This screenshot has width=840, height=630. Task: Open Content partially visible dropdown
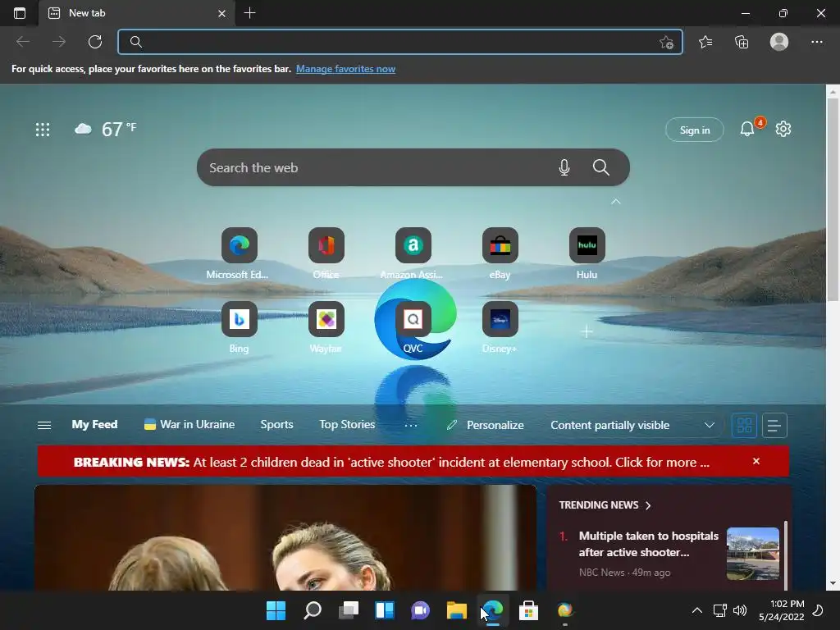point(632,425)
